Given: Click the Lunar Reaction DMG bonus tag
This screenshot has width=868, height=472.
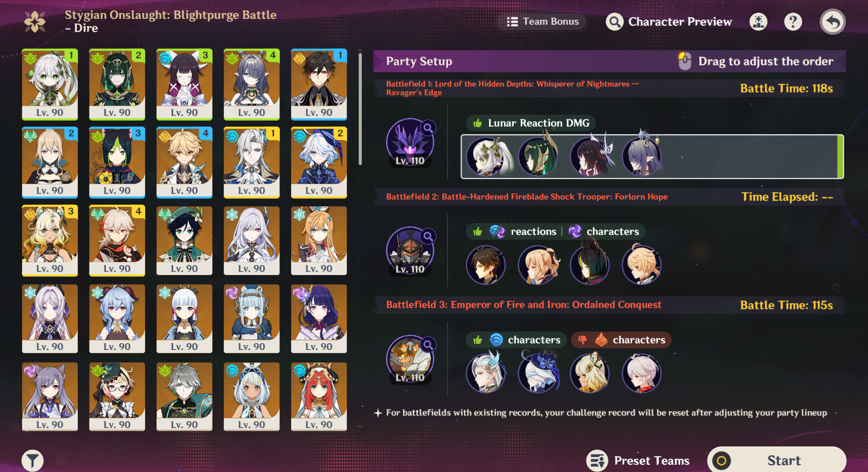Looking at the screenshot, I should [531, 123].
